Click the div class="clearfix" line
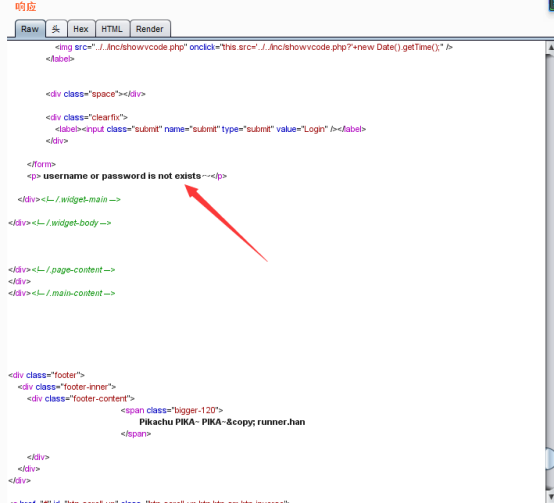Screen dimensions: 554x503 [87, 117]
